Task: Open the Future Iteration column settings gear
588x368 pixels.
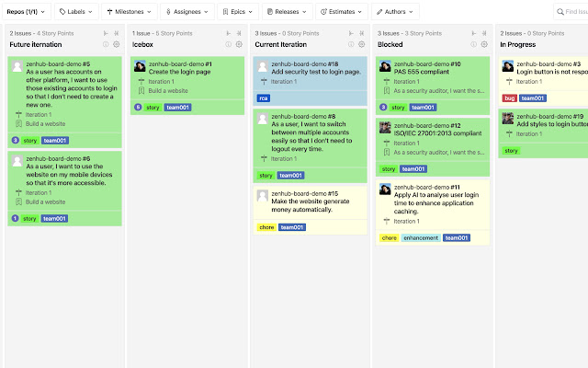Action: (117, 43)
